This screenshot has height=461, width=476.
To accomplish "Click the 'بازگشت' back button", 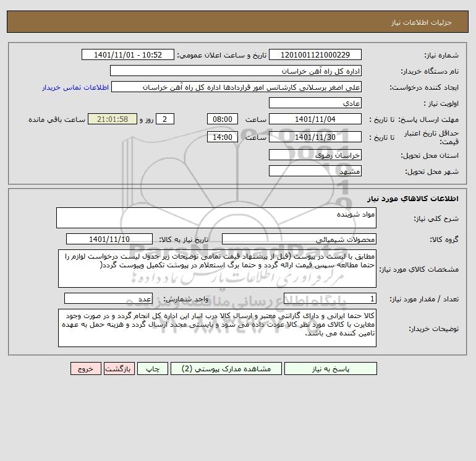I will click(x=119, y=369).
